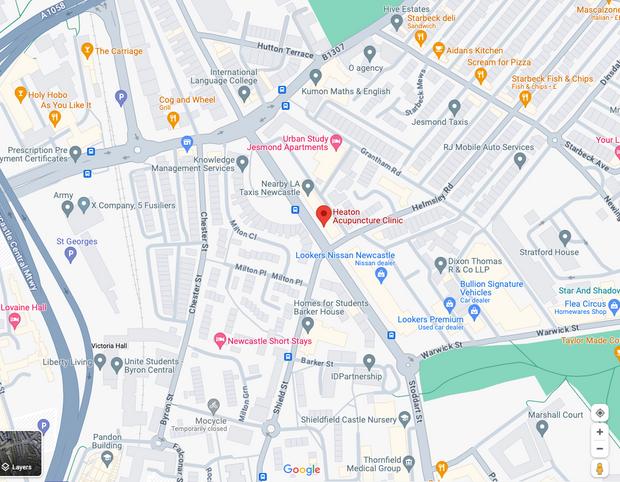Select the St Georges parking marker
The width and height of the screenshot is (620, 482).
click(x=70, y=255)
